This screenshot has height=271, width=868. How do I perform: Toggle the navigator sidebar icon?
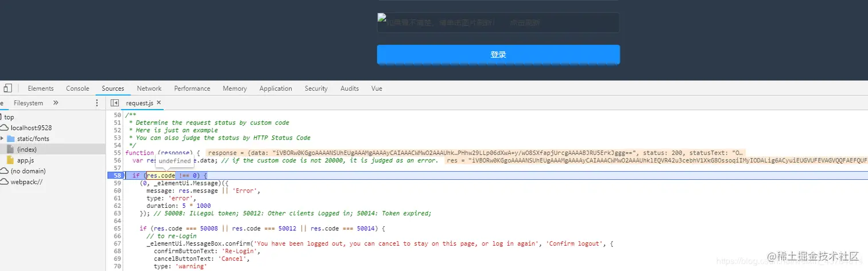coord(114,103)
